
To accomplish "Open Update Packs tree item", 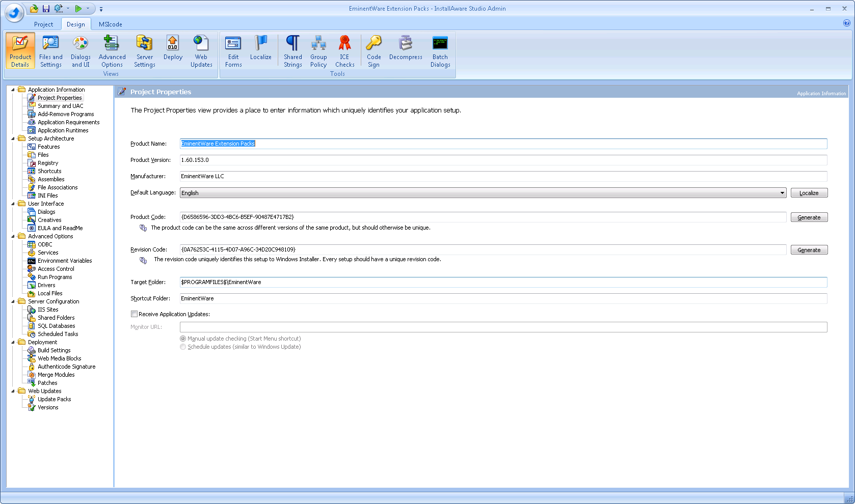I will (x=54, y=399).
